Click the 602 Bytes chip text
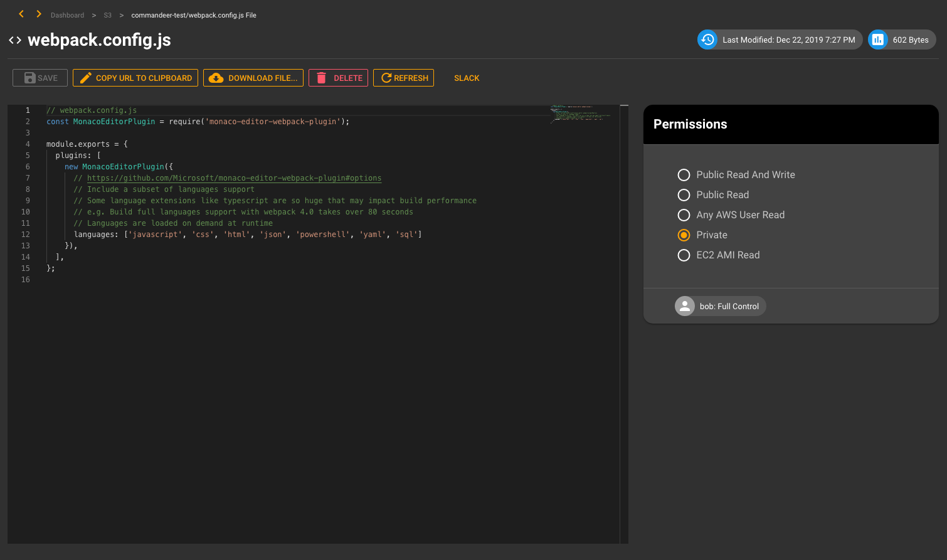Viewport: 947px width, 560px height. [911, 40]
